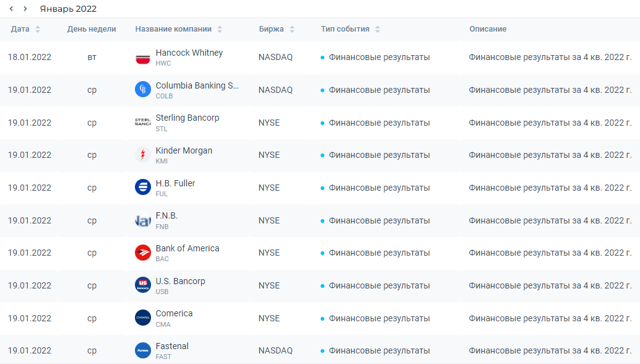This screenshot has width=640, height=364.
Task: Click U.S. Bancorp logo icon
Action: (143, 285)
